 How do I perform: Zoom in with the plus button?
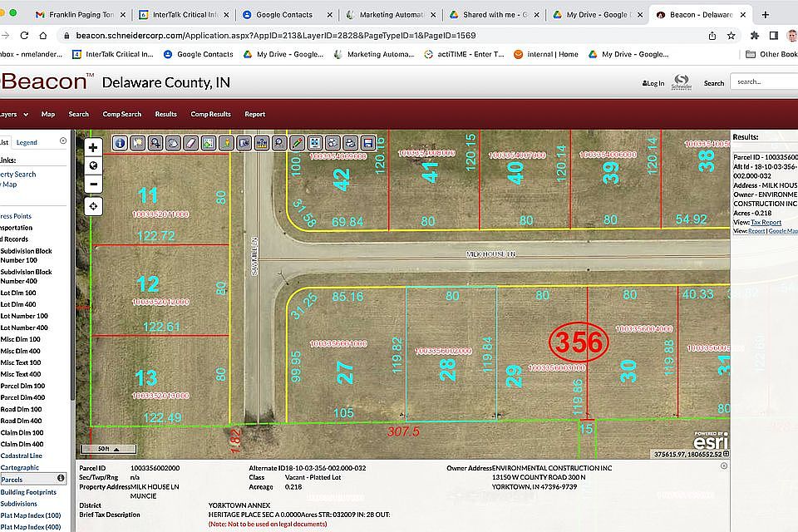tap(93, 148)
